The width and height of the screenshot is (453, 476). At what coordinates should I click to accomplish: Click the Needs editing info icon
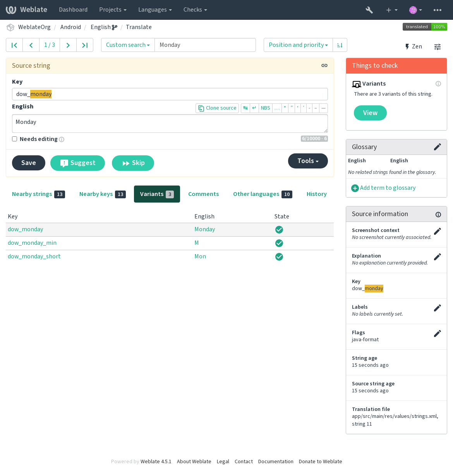[62, 139]
